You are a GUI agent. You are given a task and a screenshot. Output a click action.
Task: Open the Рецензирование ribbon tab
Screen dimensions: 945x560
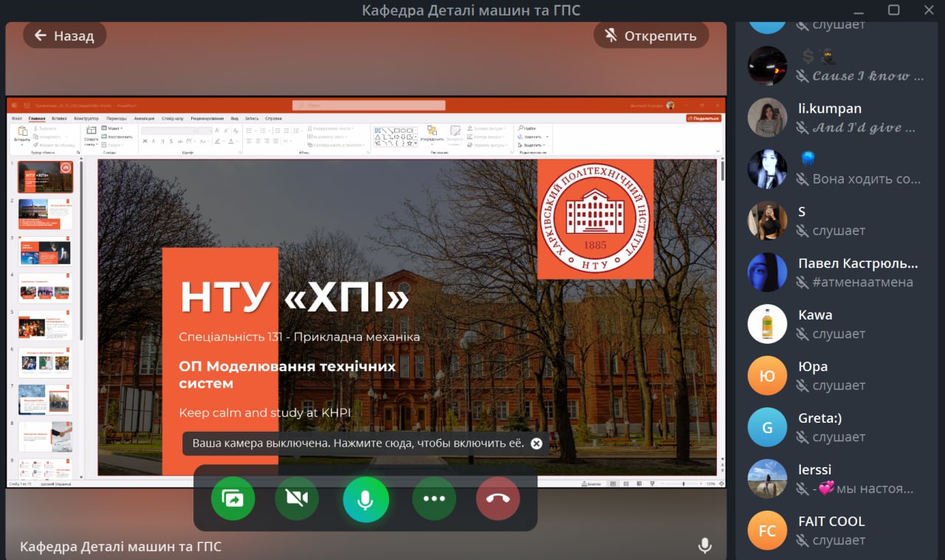(x=208, y=118)
